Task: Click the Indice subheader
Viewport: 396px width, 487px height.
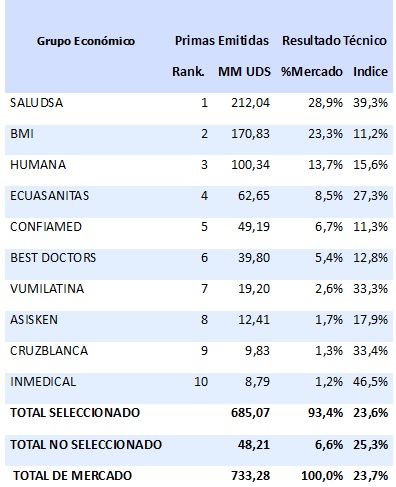Action: 370,71
